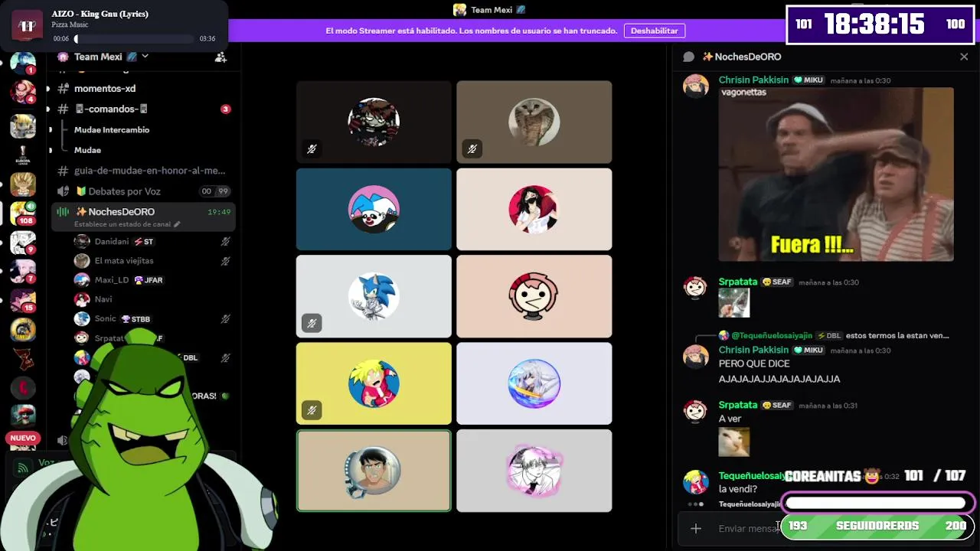Click chat bubble icon next to NochesDeORO
The image size is (980, 551).
[688, 57]
